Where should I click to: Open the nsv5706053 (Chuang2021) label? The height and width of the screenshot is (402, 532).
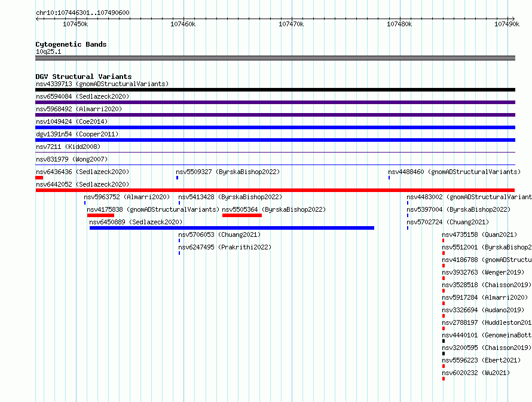pos(219,234)
